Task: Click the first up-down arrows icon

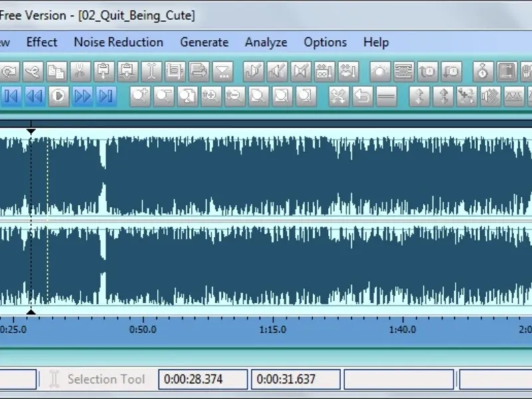Action: coord(420,96)
